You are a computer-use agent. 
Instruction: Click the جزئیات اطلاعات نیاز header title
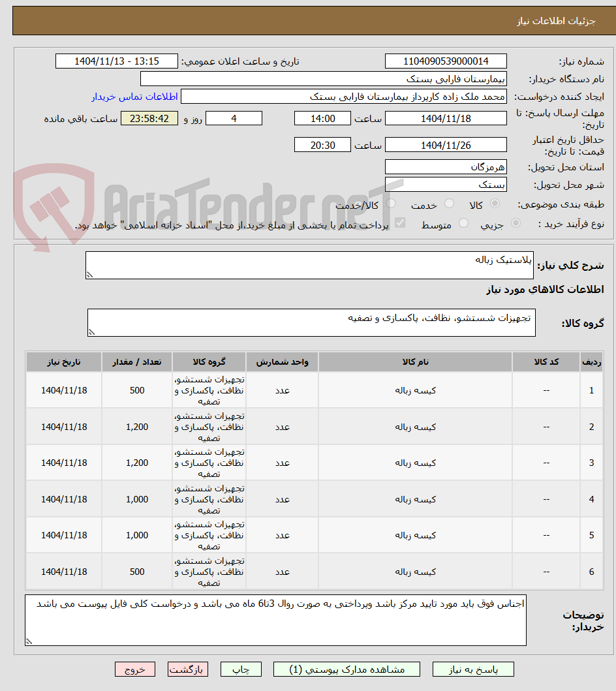pyautogui.click(x=556, y=21)
